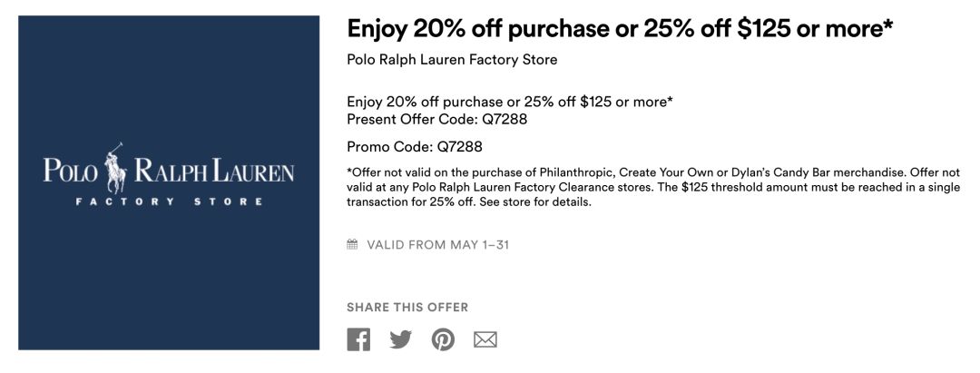This screenshot has width=980, height=373.
Task: Click the POLO wordmark in the logo
Action: point(70,170)
